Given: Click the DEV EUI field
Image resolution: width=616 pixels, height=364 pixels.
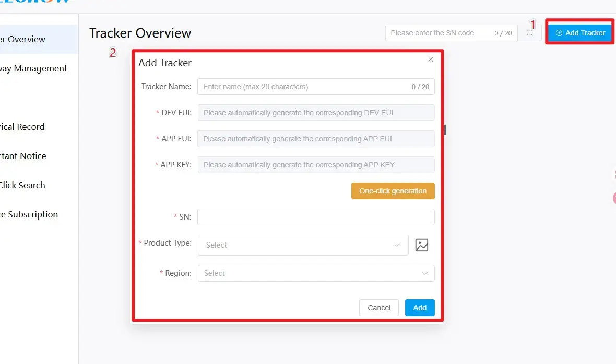Looking at the screenshot, I should coord(316,113).
